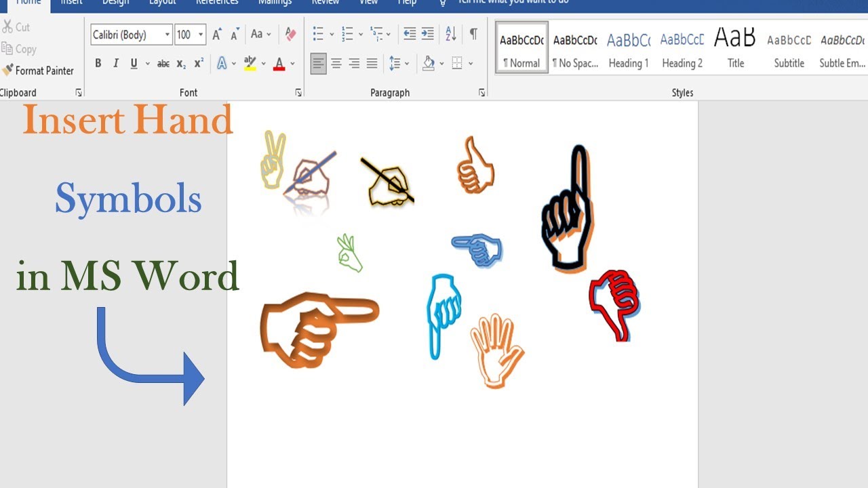Image resolution: width=868 pixels, height=488 pixels.
Task: Open the Shading color dropdown arrow
Action: [441, 64]
